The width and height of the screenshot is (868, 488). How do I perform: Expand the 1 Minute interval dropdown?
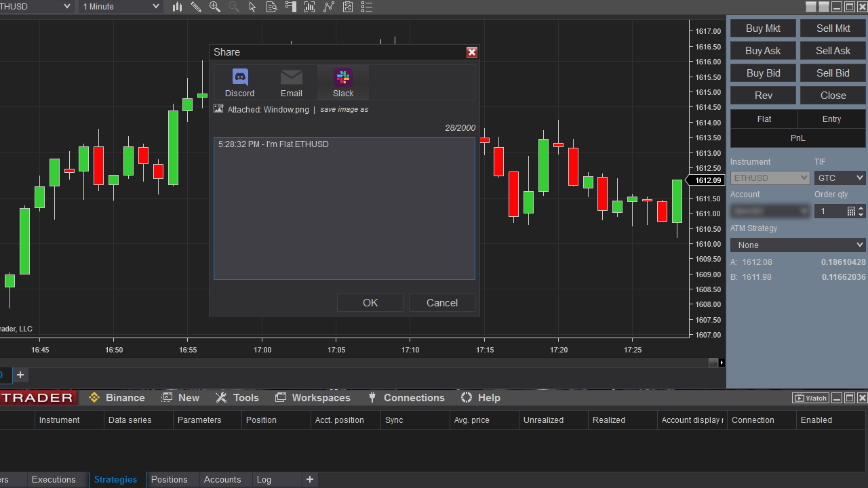tap(121, 7)
